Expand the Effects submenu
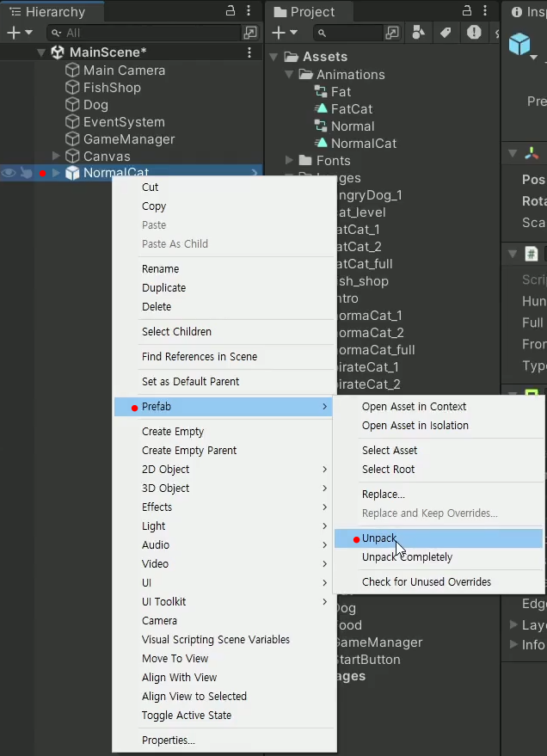The image size is (547, 756). point(224,507)
